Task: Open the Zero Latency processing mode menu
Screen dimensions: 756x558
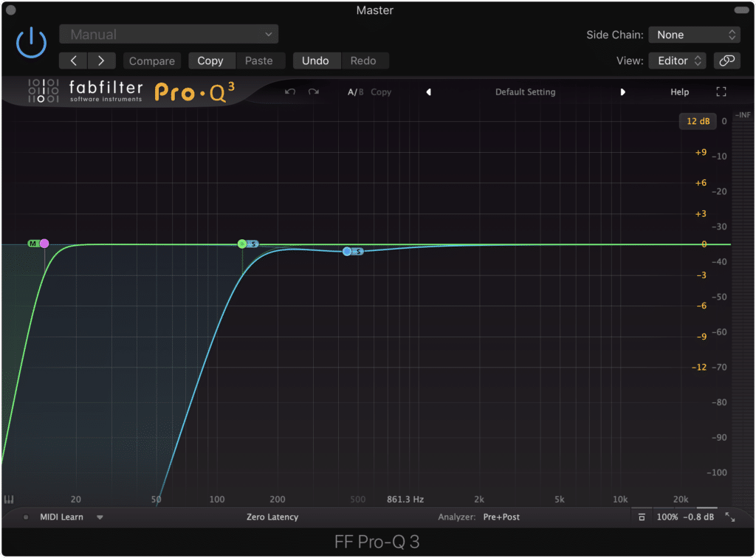Action: [x=272, y=517]
